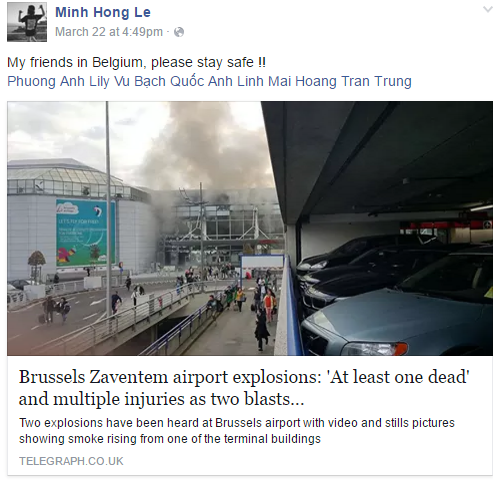This screenshot has height=485, width=493.
Task: Expand the post options chevron
Action: [x=488, y=9]
